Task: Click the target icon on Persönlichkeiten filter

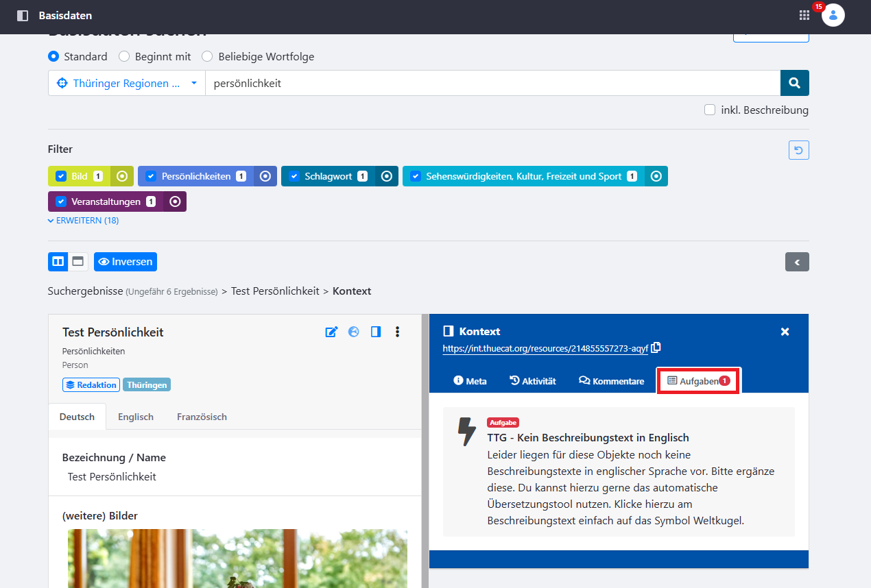Action: (x=265, y=176)
